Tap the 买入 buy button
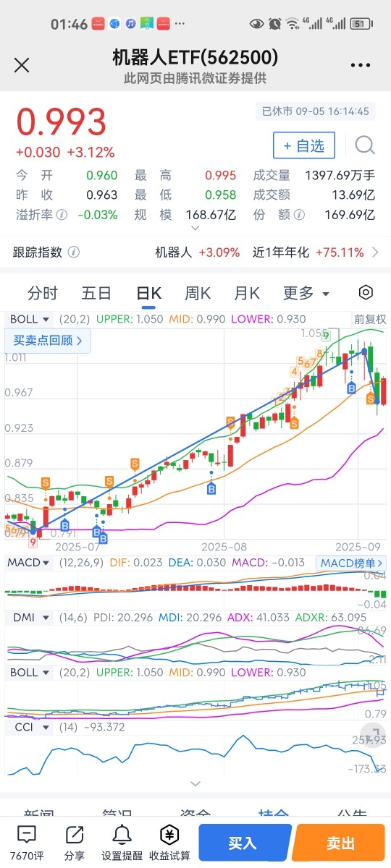391x868 pixels. tap(245, 843)
